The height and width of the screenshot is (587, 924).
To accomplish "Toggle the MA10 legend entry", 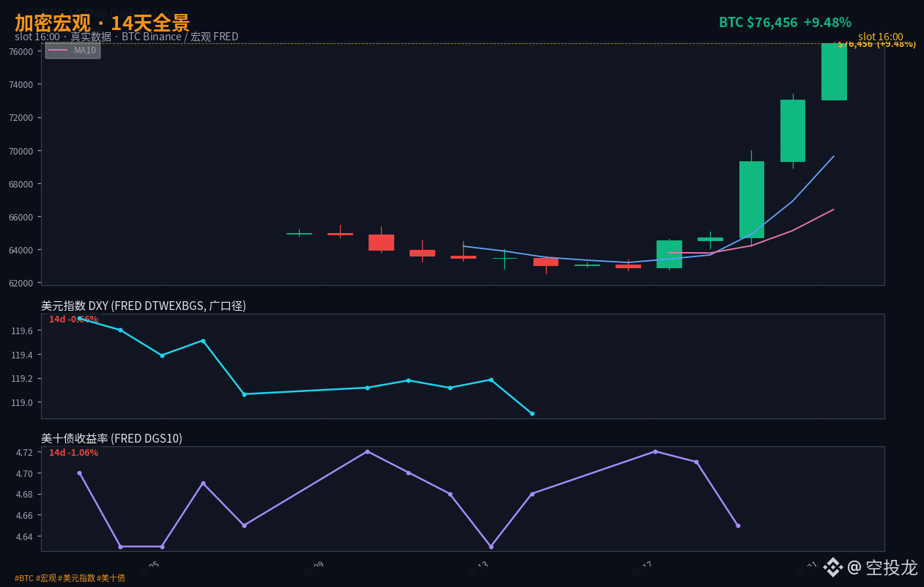I will [x=73, y=50].
